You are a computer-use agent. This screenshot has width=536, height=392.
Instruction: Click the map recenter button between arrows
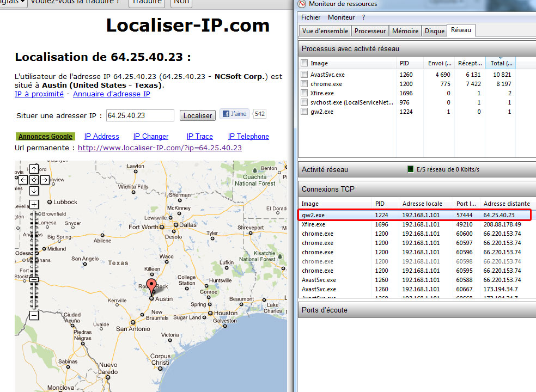34,180
